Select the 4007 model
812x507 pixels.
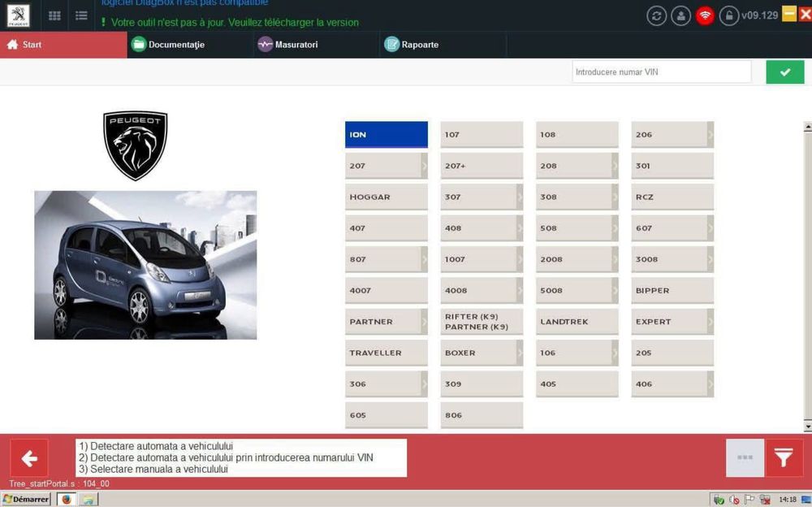[x=387, y=291]
